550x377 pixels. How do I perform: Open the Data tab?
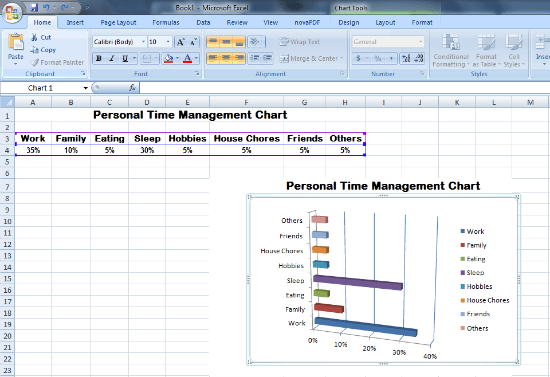point(203,22)
